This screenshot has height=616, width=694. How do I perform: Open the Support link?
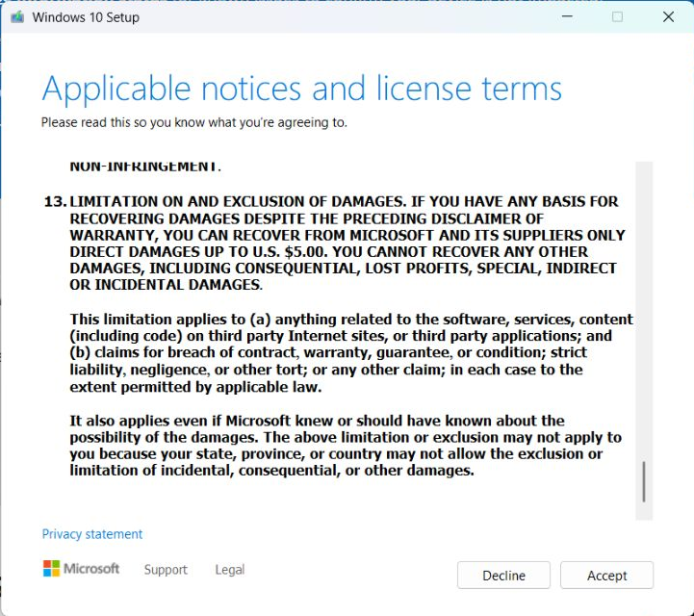coord(166,570)
